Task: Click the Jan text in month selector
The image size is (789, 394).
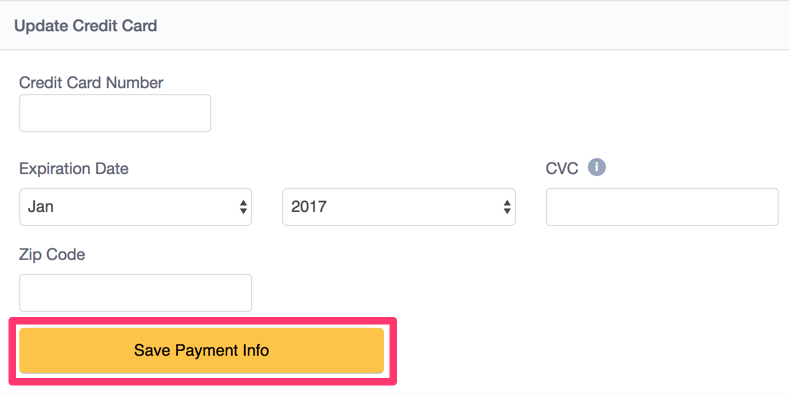Action: [x=41, y=207]
